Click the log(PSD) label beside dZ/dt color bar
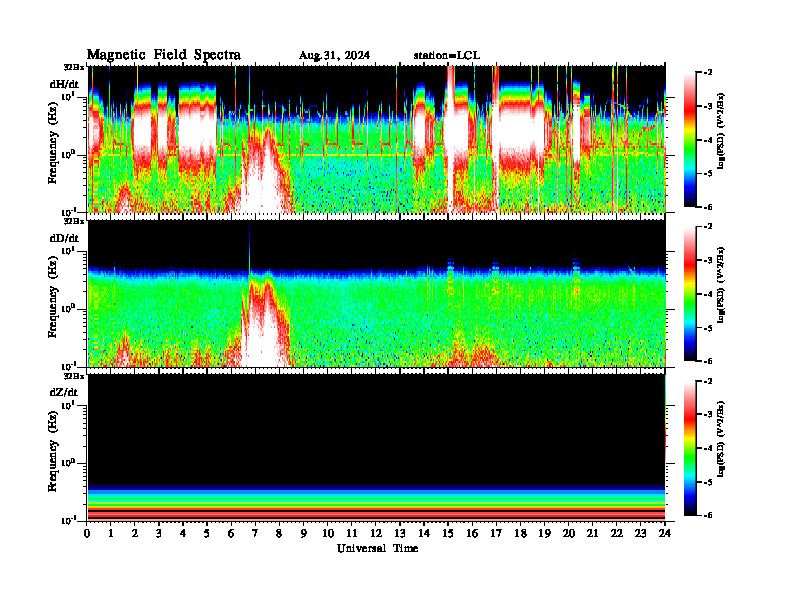This screenshot has height=612, width=792. coord(721,439)
